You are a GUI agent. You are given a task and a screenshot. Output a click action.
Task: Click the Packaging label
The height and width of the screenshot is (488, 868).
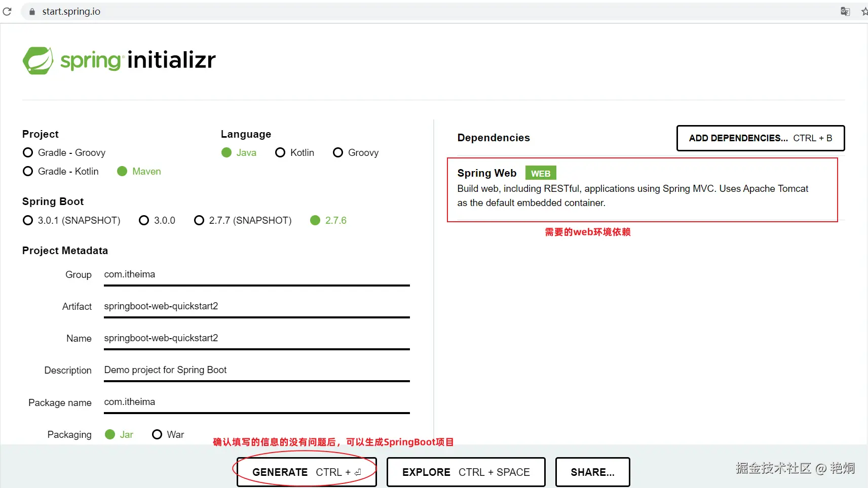coord(69,434)
